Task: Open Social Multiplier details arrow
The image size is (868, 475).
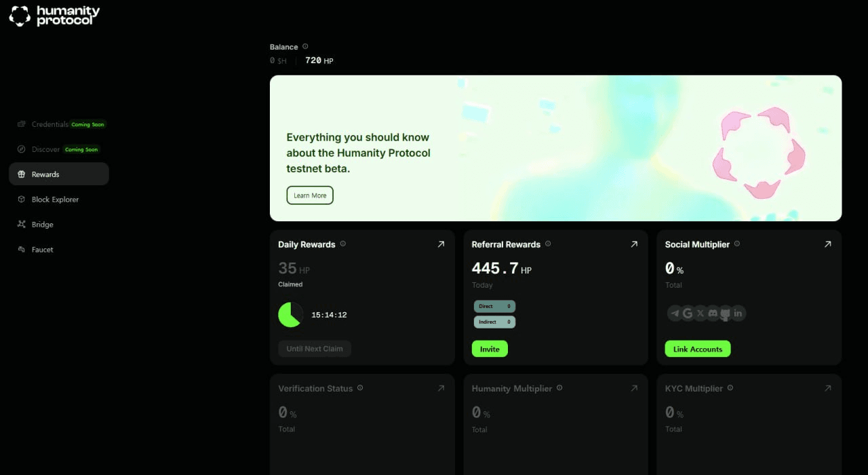Action: pyautogui.click(x=827, y=244)
